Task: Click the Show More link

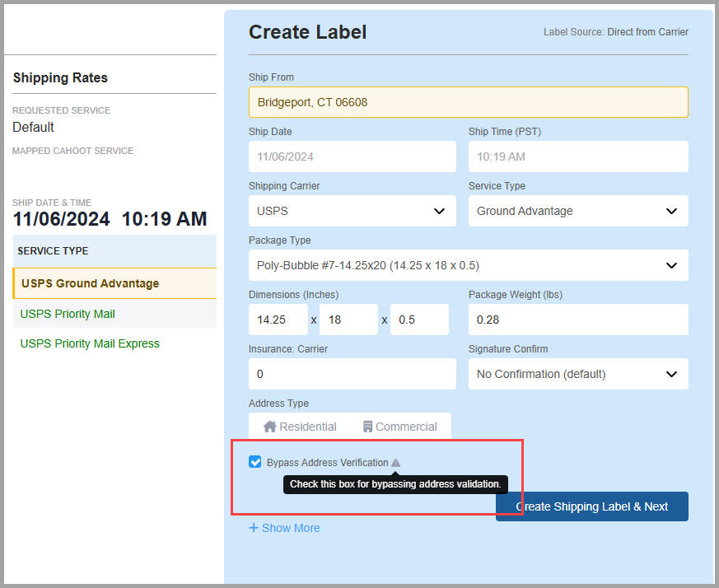Action: tap(284, 528)
